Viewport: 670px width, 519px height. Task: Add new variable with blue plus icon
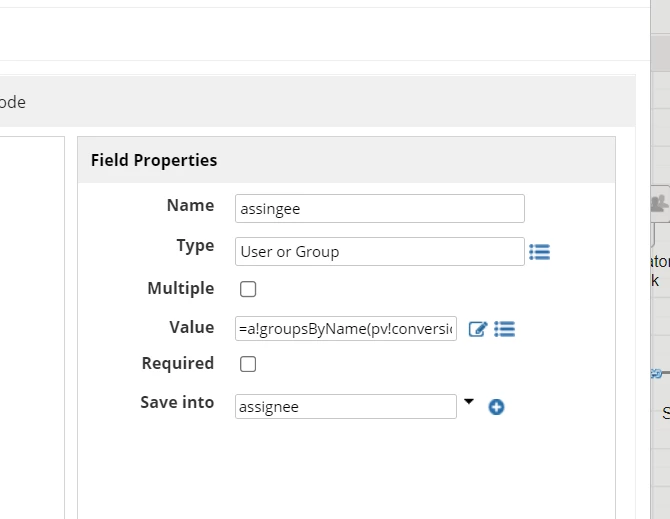click(x=496, y=407)
